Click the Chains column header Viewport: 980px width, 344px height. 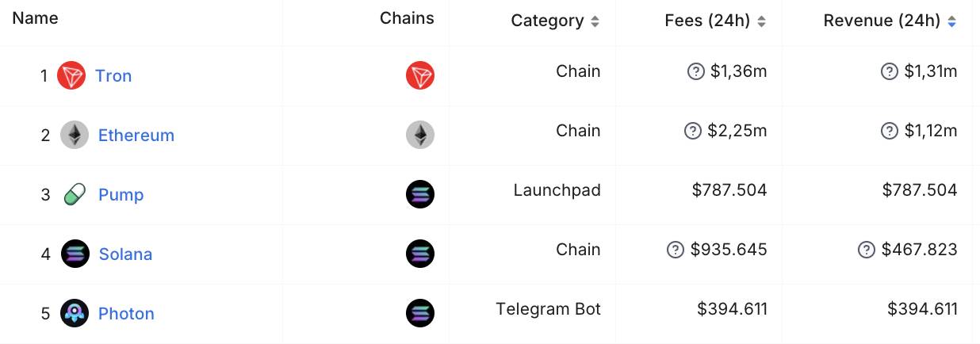coord(407,18)
